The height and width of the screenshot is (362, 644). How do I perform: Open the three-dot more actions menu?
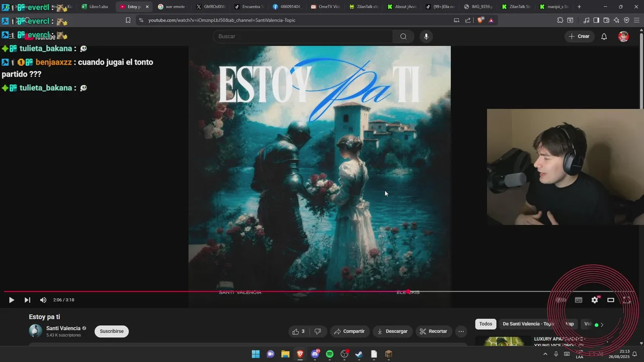(461, 331)
